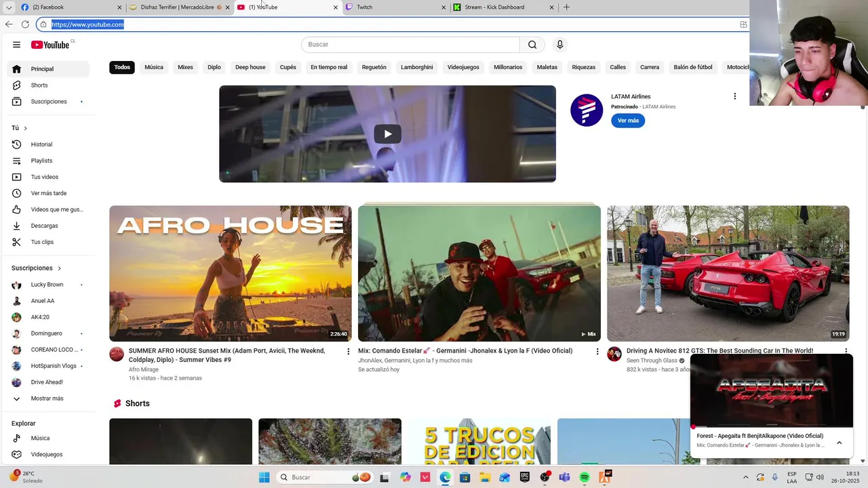The height and width of the screenshot is (488, 868).
Task: Select the Lamborghini filter chip
Action: click(x=417, y=67)
